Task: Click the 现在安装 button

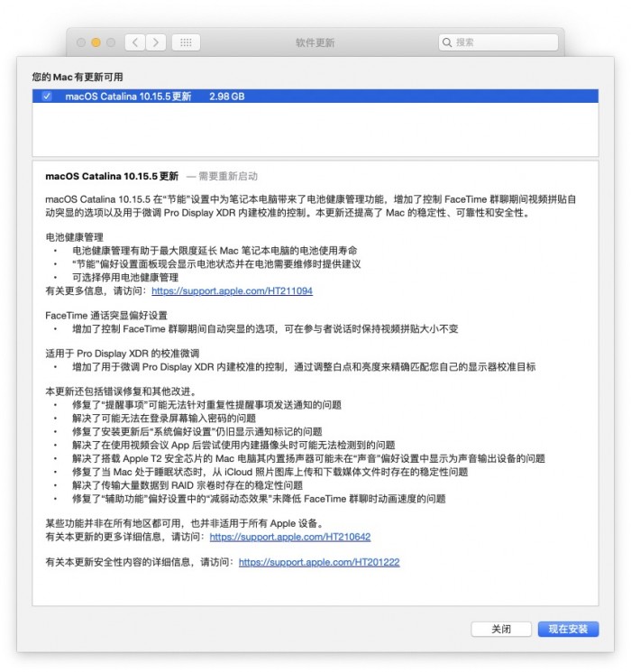Action: click(568, 629)
